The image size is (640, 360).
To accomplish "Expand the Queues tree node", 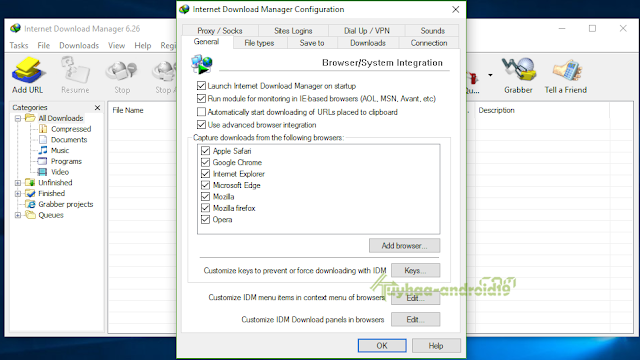I will (x=18, y=215).
